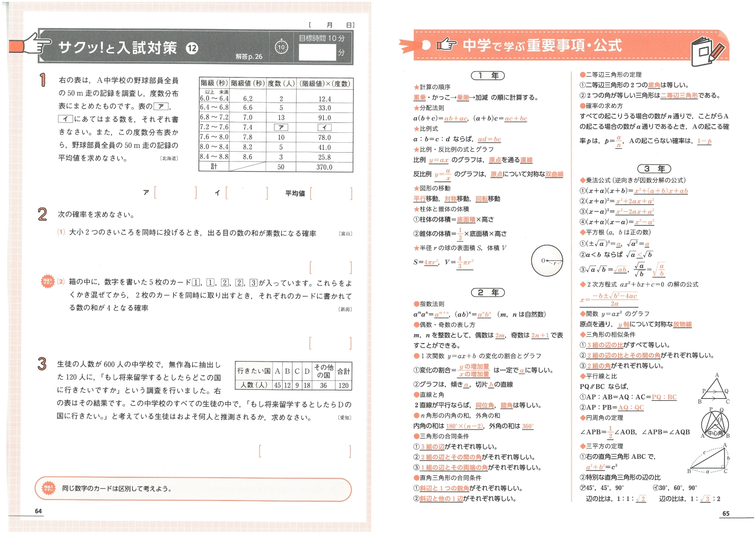The image size is (756, 534).
Task: Click the ★比例式 heading
Action: click(x=426, y=129)
